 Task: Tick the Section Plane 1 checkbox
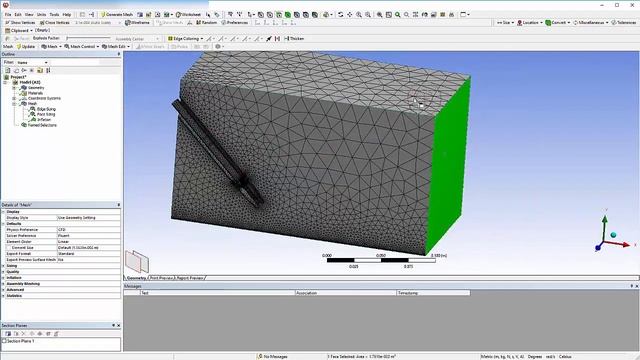(4, 341)
